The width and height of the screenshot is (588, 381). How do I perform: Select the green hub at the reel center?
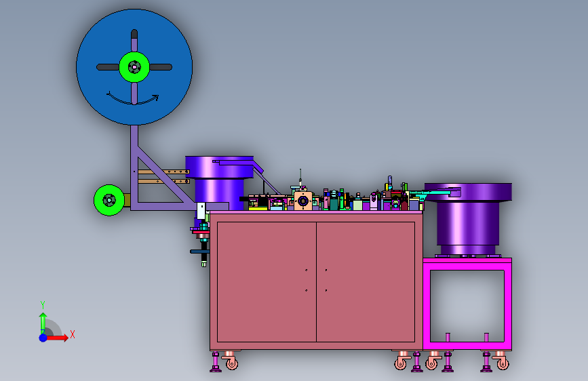tap(134, 67)
